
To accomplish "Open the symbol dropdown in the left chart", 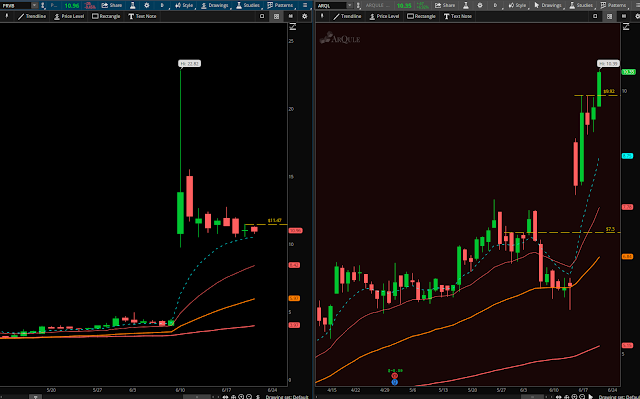I will pyautogui.click(x=34, y=5).
